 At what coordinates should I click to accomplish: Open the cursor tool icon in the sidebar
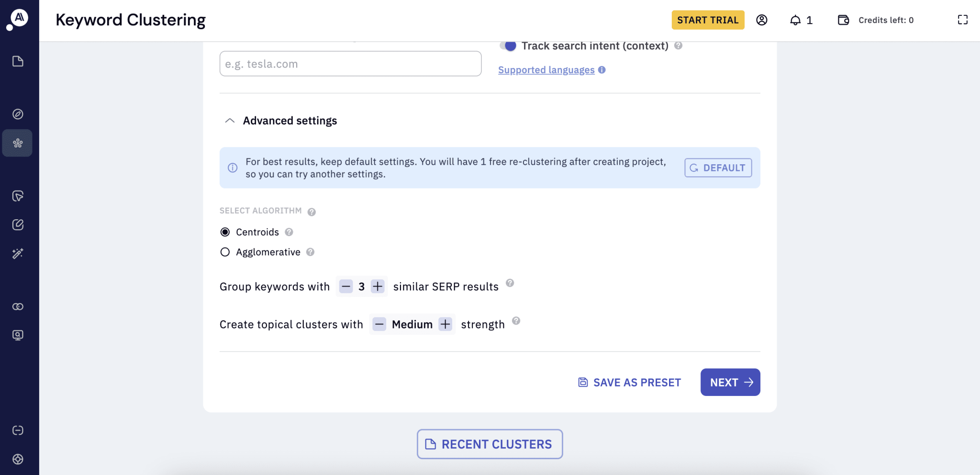(18, 196)
